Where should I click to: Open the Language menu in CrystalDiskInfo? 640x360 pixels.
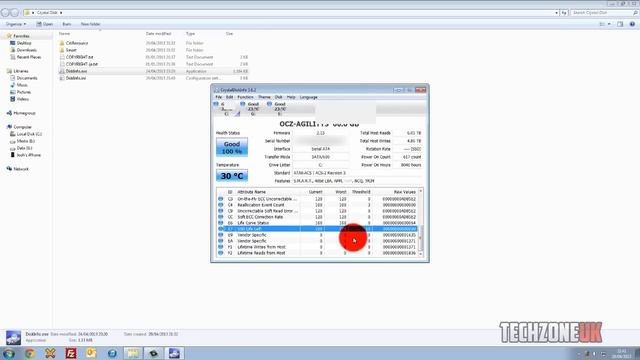[x=309, y=97]
